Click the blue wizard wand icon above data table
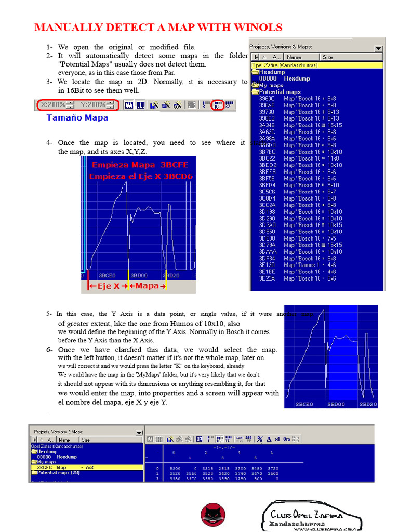Image resolution: width=399 pixels, height=532 pixels. pos(170,439)
